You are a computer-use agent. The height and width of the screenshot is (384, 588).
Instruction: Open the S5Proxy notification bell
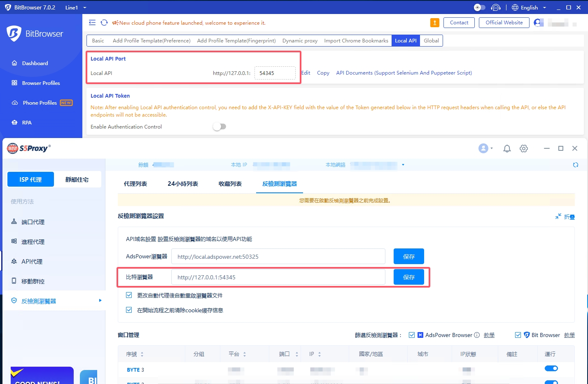[x=507, y=148]
